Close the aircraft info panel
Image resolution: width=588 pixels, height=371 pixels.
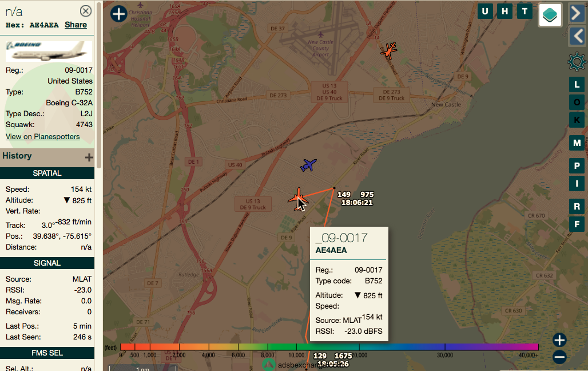86,11
